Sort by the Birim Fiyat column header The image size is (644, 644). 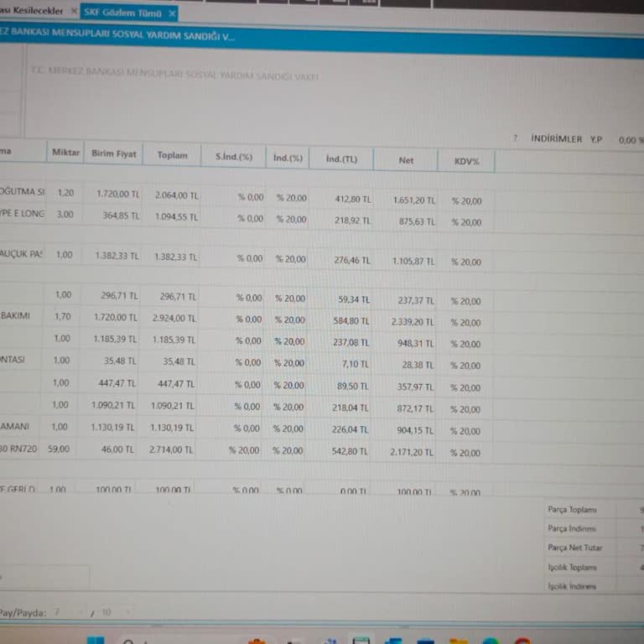coord(114,153)
